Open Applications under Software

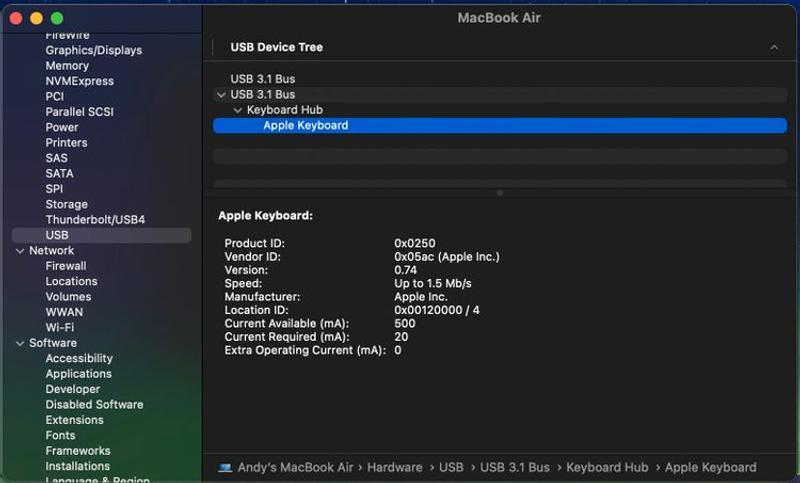pyautogui.click(x=78, y=374)
